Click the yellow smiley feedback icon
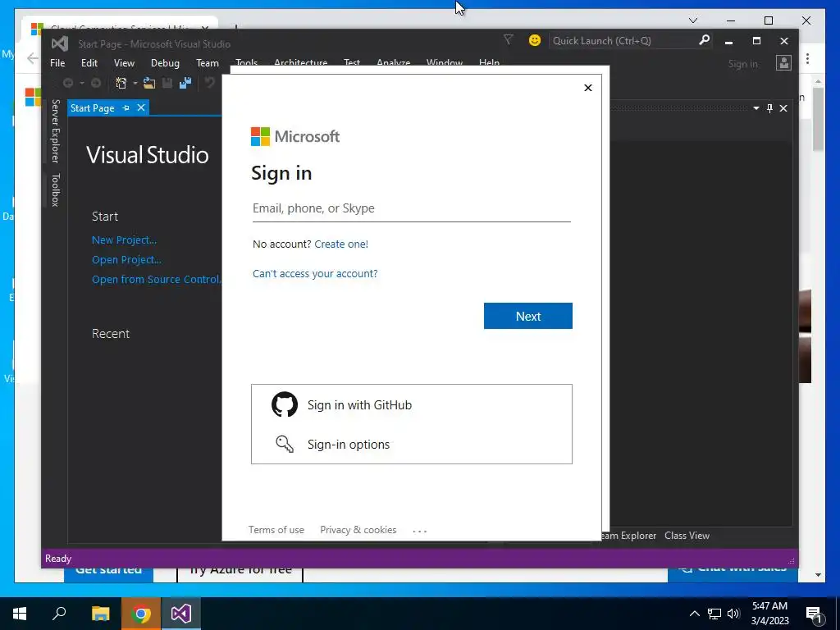The image size is (840, 630). click(535, 40)
